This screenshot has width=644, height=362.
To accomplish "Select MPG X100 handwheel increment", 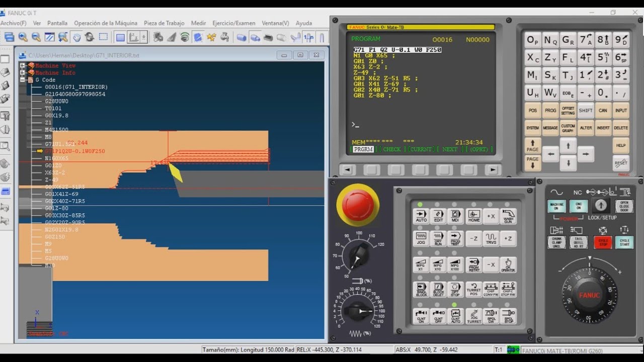I will (455, 265).
